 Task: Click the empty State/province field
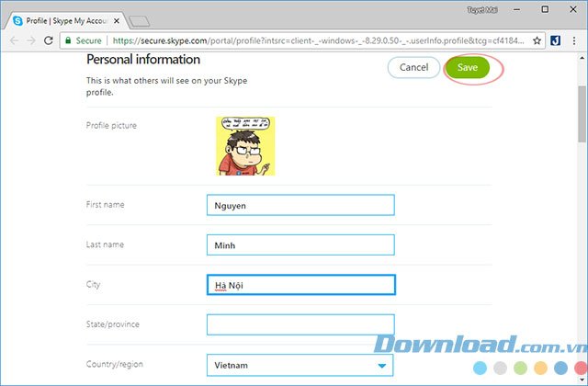point(300,324)
